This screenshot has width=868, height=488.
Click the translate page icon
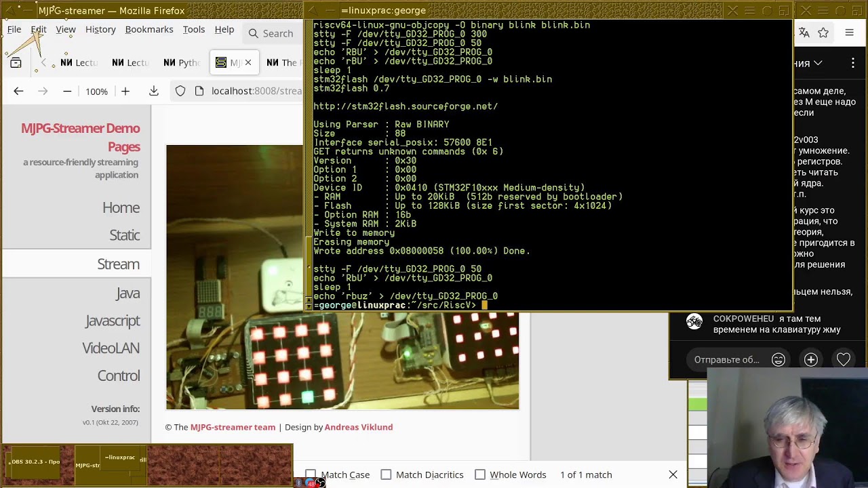click(x=804, y=33)
